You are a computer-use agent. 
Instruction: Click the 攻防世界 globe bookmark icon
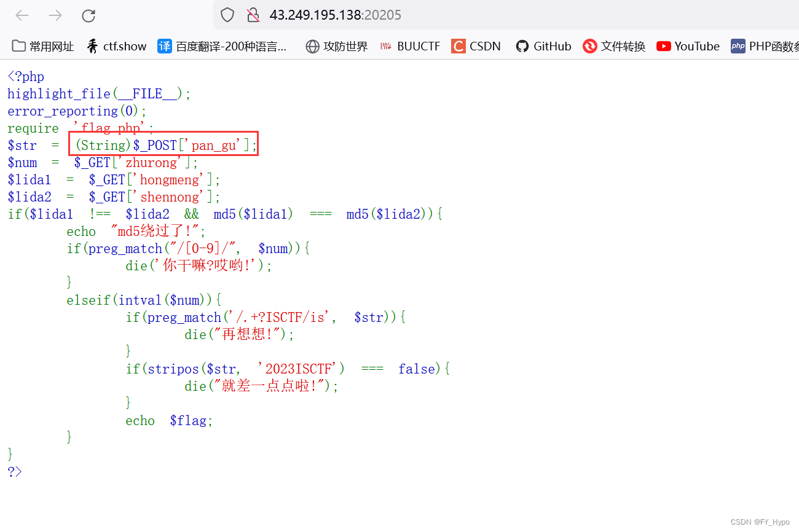click(x=312, y=45)
